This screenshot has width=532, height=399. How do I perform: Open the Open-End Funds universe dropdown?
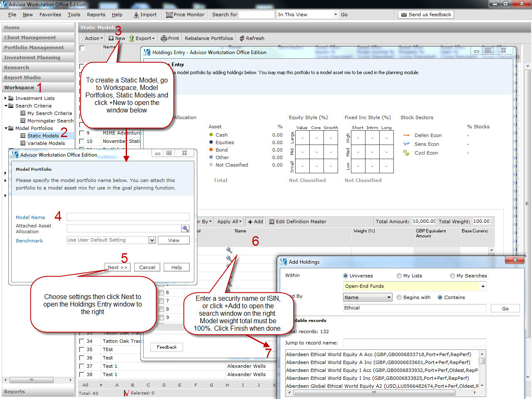coord(483,286)
